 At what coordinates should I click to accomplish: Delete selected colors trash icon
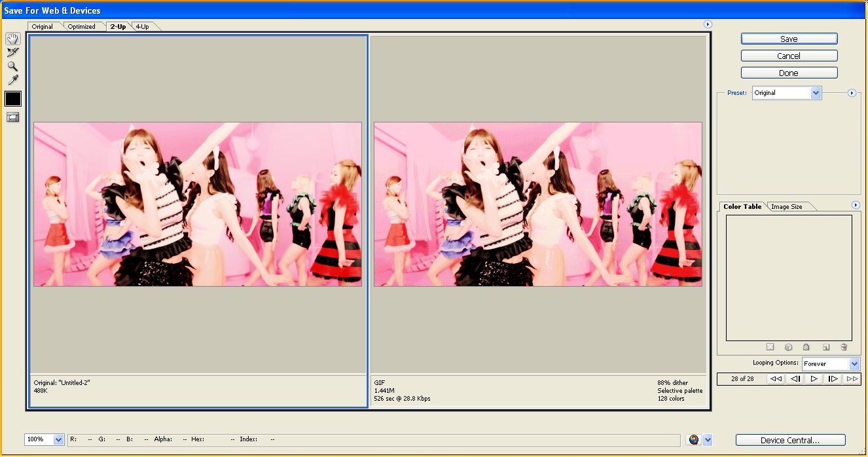[x=844, y=347]
